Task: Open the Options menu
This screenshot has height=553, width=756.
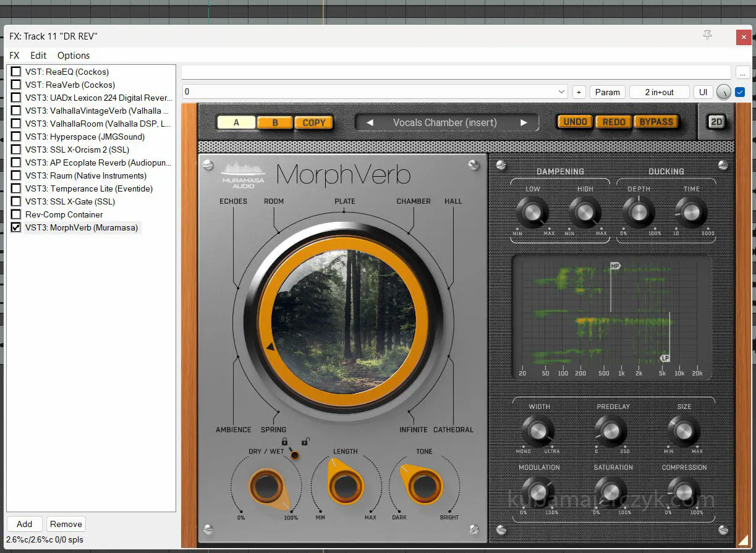Action: coord(74,55)
